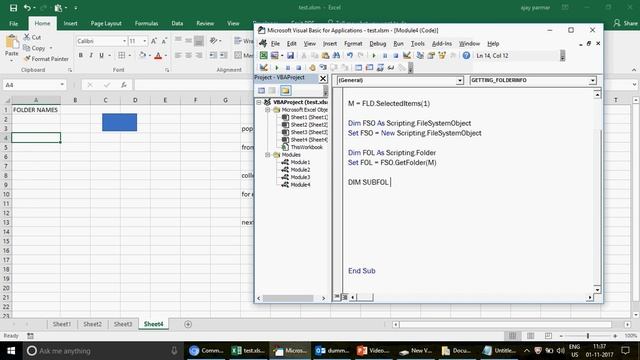640x360 pixels.
Task: Open the Watch Window icon in Debug toolbar
Action: [x=380, y=68]
